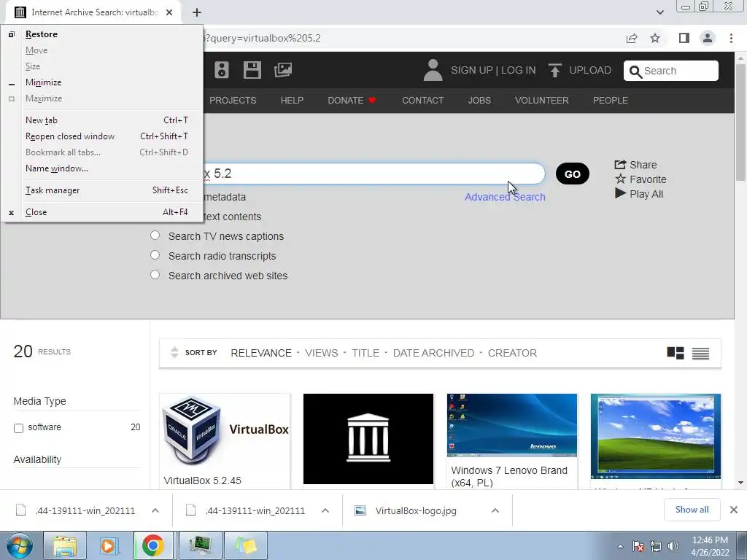Expand options for second .44-139111-win download

coord(325,510)
